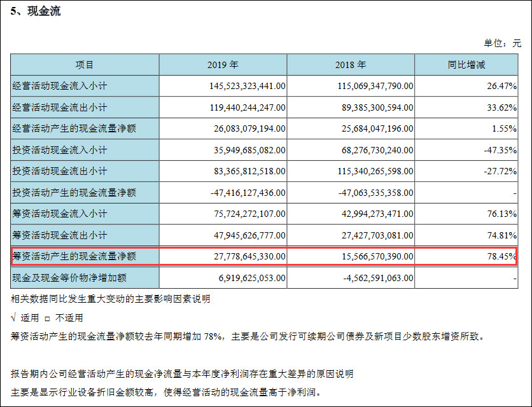Viewport: 532px width, 407px height.
Task: Click the line 报告期内公司经营活动...原因说明
Action: [182, 374]
